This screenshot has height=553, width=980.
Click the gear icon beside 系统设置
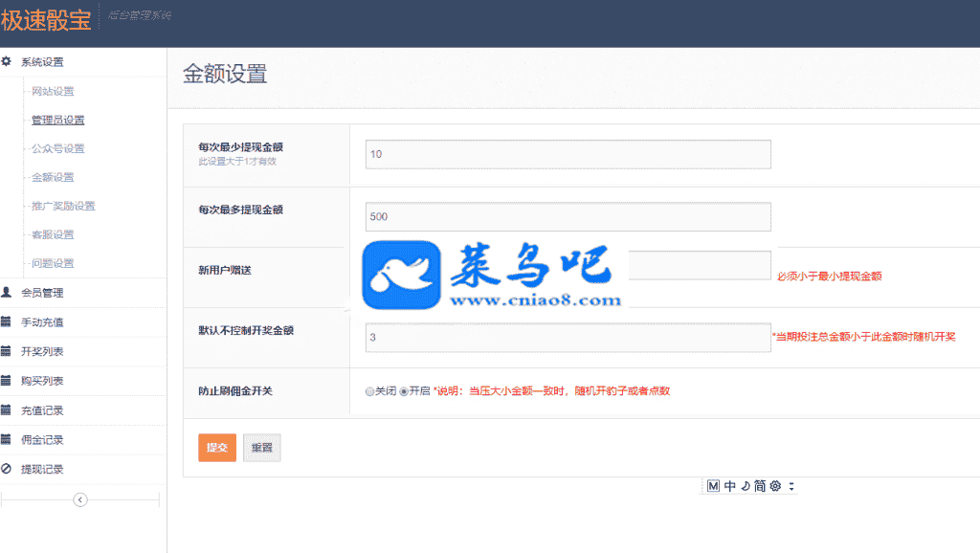[7, 62]
